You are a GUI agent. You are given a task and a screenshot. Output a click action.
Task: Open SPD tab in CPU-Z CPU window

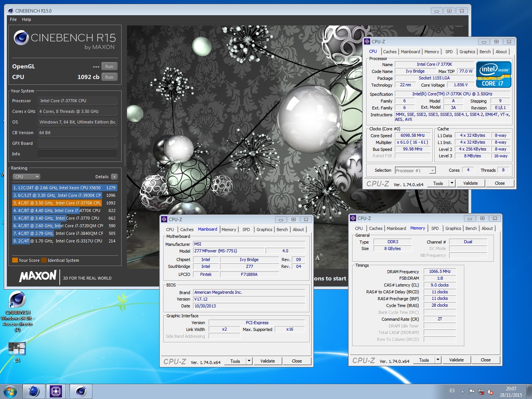click(x=449, y=52)
